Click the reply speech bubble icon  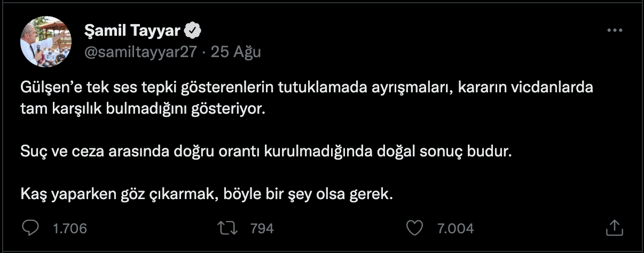click(31, 228)
